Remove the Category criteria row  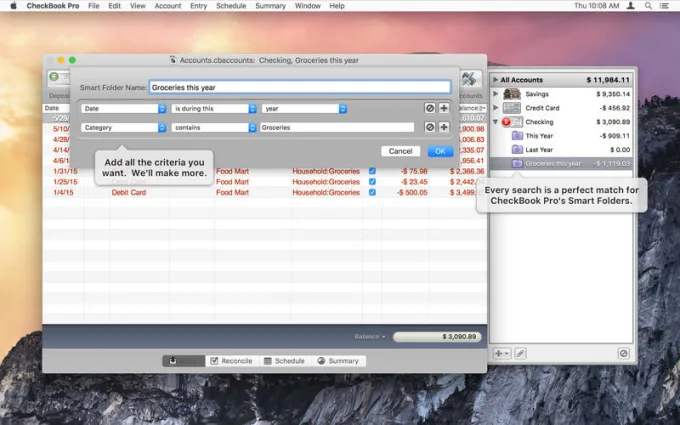[x=429, y=127]
